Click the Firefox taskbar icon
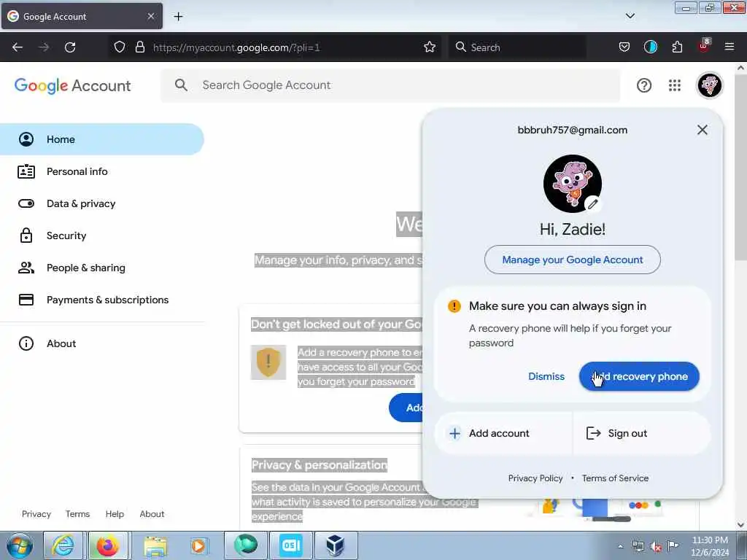The width and height of the screenshot is (747, 560). (108, 545)
